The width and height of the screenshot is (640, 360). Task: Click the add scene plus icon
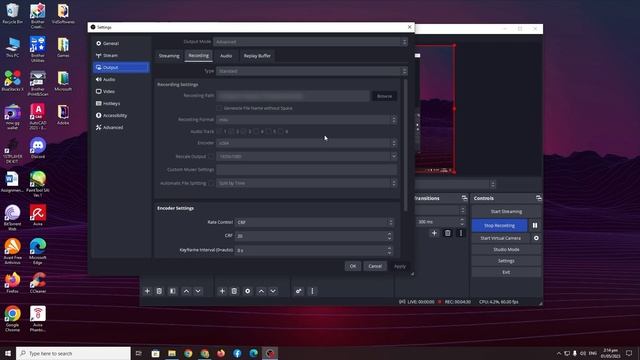click(147, 291)
